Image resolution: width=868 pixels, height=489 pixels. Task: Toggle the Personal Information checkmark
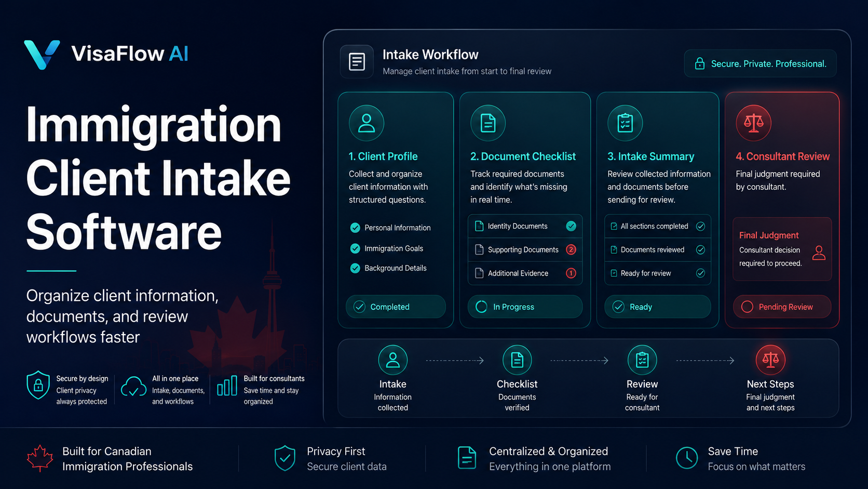click(x=355, y=228)
